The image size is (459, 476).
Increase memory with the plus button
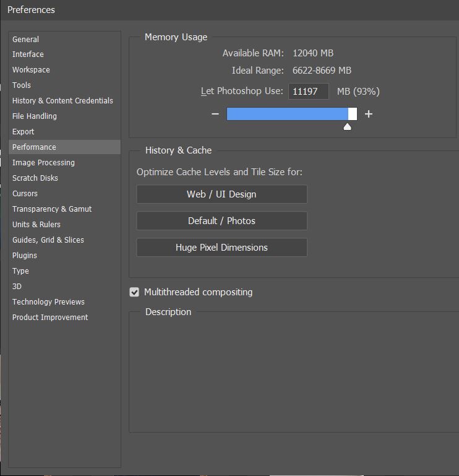(369, 114)
